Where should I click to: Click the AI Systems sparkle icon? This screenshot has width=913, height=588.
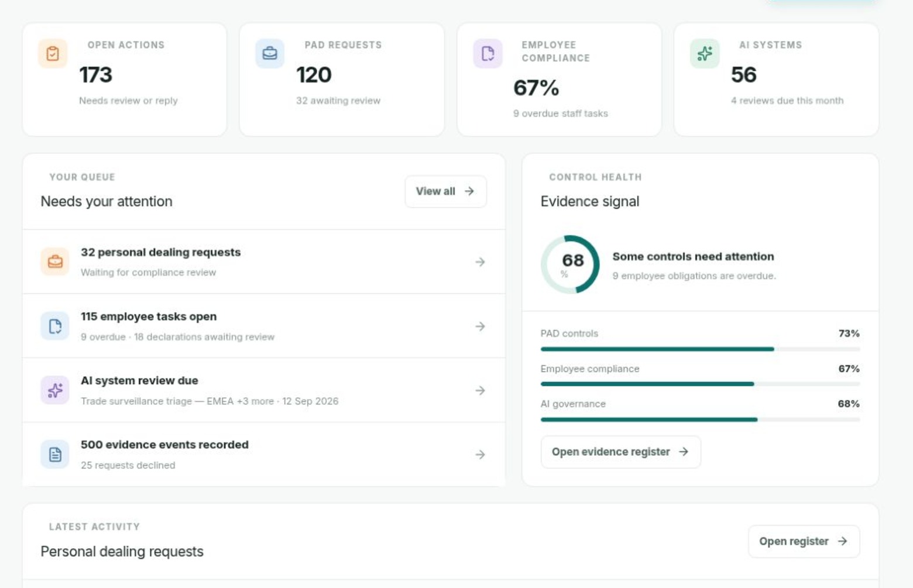tap(705, 54)
